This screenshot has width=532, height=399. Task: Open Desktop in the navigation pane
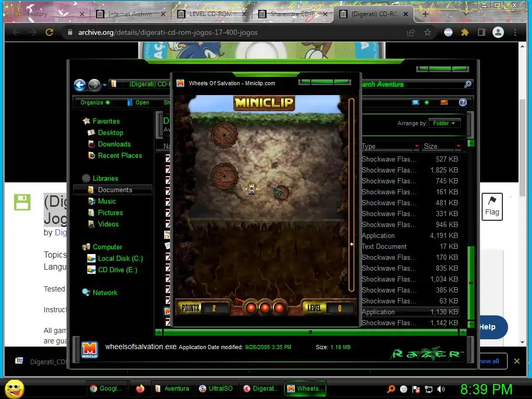tap(105, 132)
